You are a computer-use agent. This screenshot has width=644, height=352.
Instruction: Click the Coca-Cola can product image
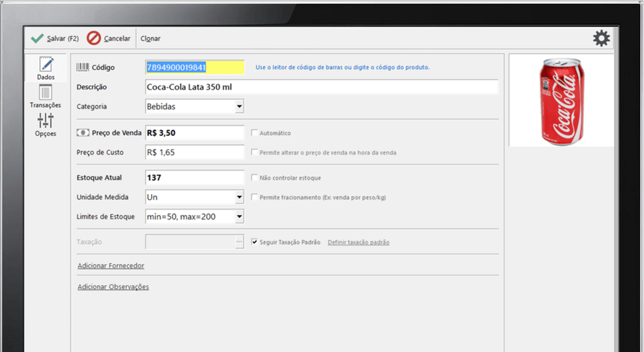pyautogui.click(x=562, y=101)
